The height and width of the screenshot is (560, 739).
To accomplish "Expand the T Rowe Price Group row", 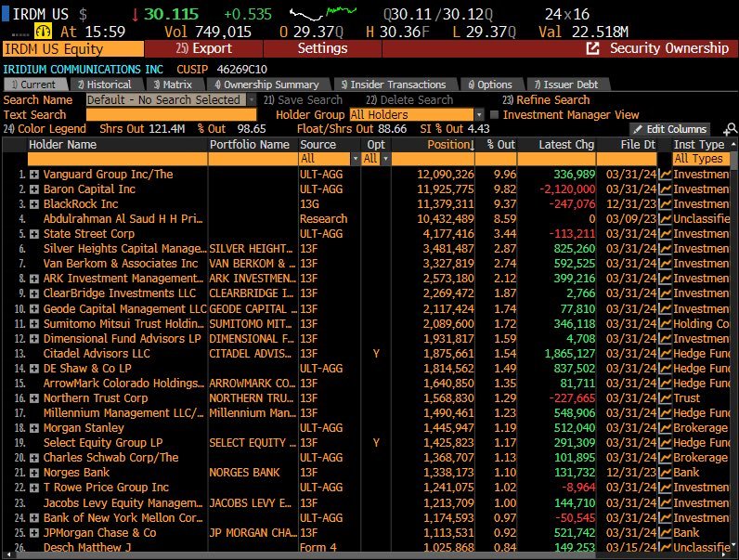I will [34, 488].
